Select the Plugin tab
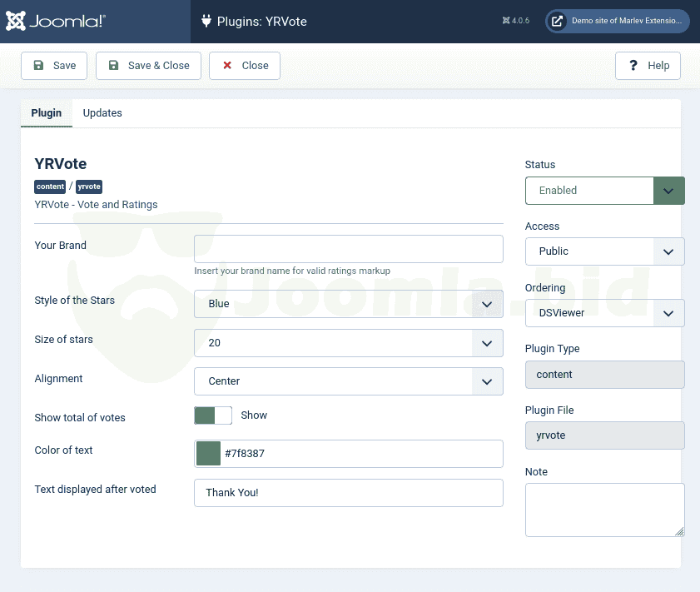 tap(47, 113)
